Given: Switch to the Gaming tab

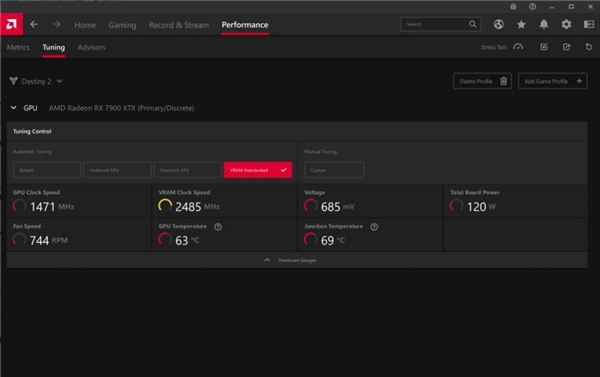Looking at the screenshot, I should [122, 25].
